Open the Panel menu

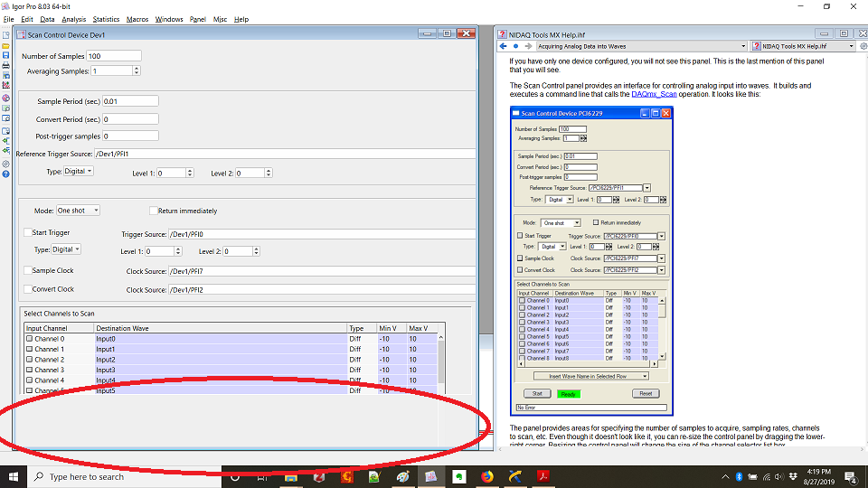click(198, 19)
